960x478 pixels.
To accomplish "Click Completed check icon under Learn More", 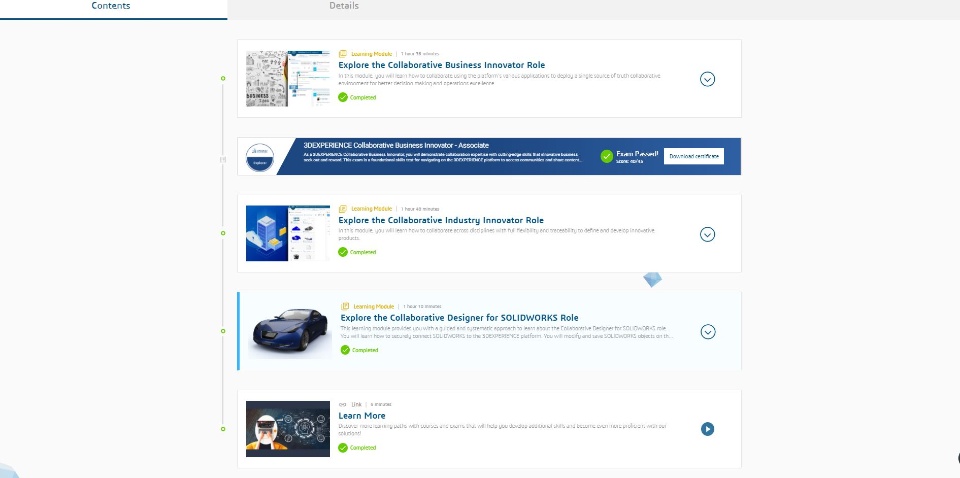I will (343, 447).
